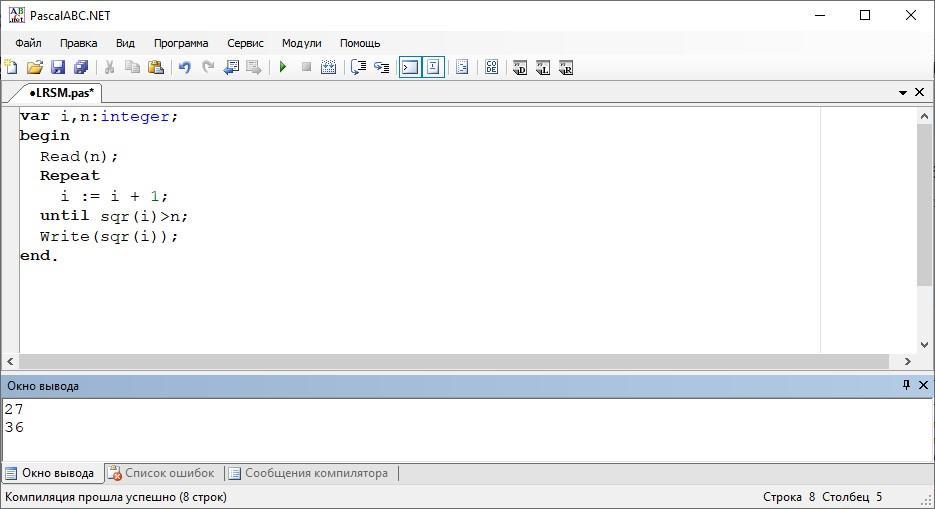The width and height of the screenshot is (935, 509).
Task: Pin the Окно вывода panel
Action: tap(906, 385)
